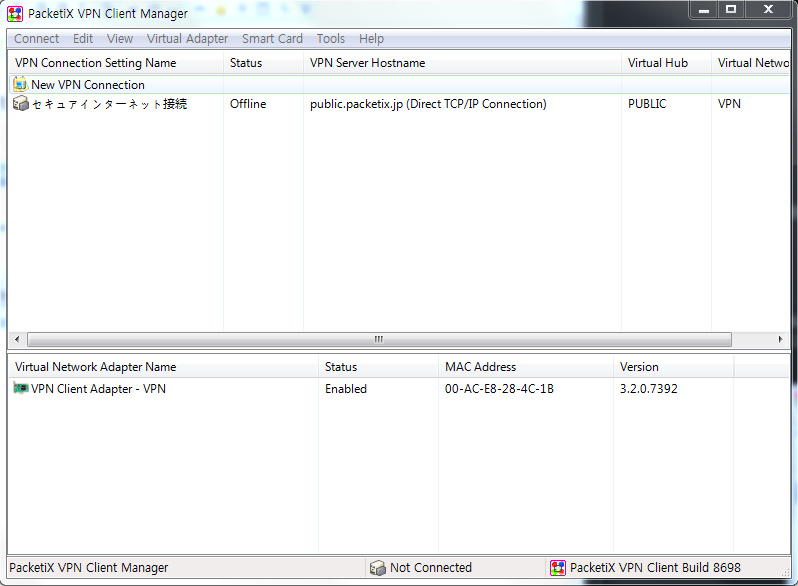Sort connections by Status column header
The height and width of the screenshot is (586, 798).
point(263,63)
